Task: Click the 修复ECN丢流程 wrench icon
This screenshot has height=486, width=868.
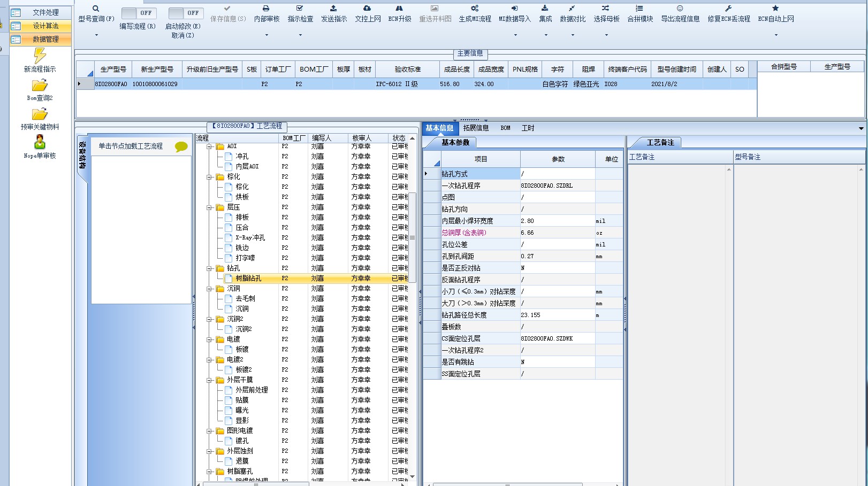Action: coord(728,9)
